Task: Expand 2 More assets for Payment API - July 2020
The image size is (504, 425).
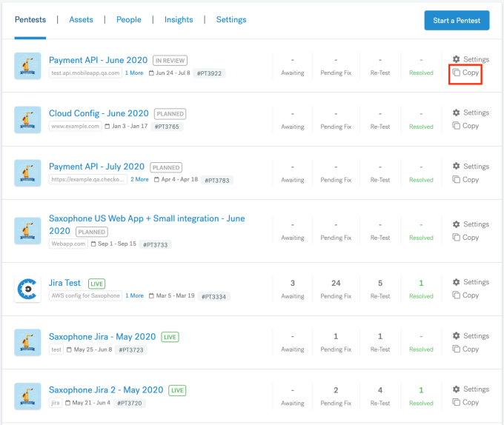Action: [139, 179]
